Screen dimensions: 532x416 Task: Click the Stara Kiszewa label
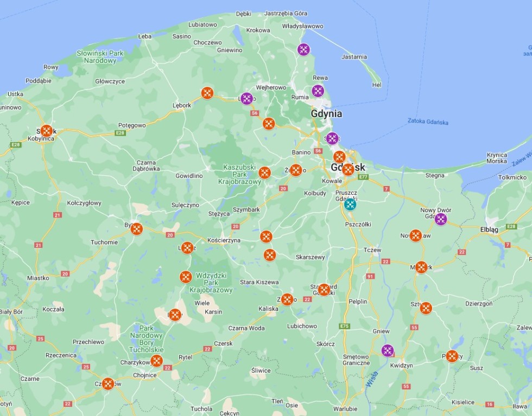[259, 282]
